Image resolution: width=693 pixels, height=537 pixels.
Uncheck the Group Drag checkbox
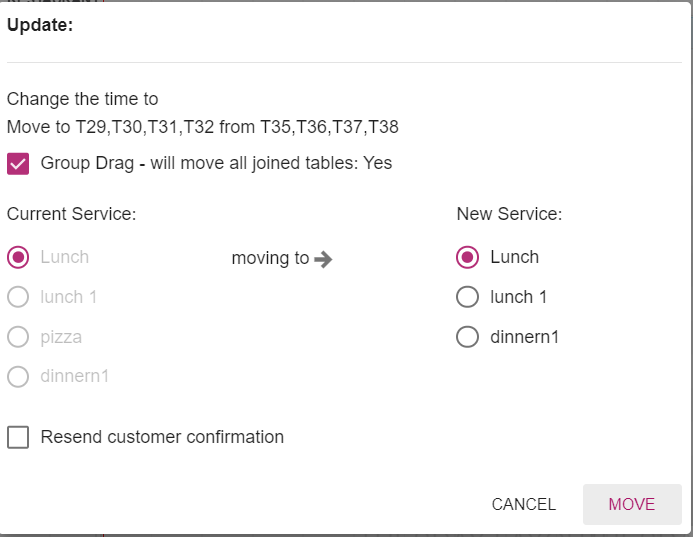pos(18,164)
